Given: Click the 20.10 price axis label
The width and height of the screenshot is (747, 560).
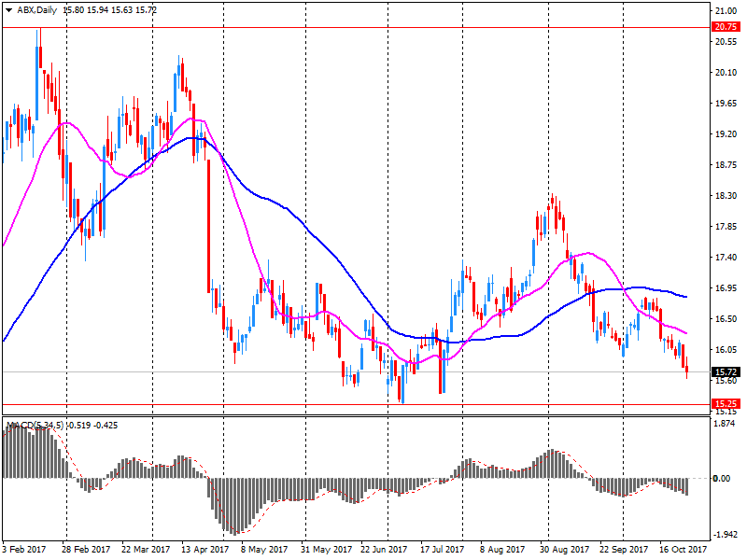Looking at the screenshot, I should click(x=726, y=73).
